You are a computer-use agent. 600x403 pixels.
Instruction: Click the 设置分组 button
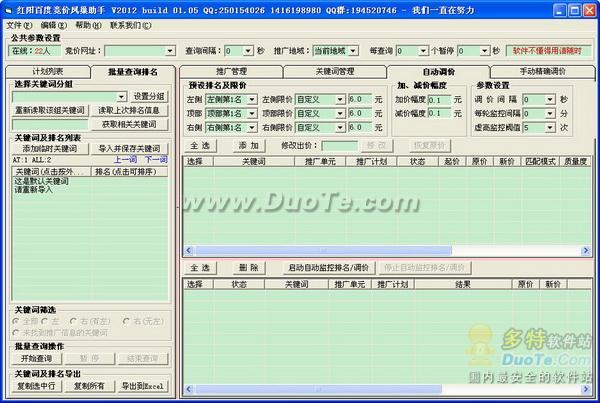(x=149, y=96)
